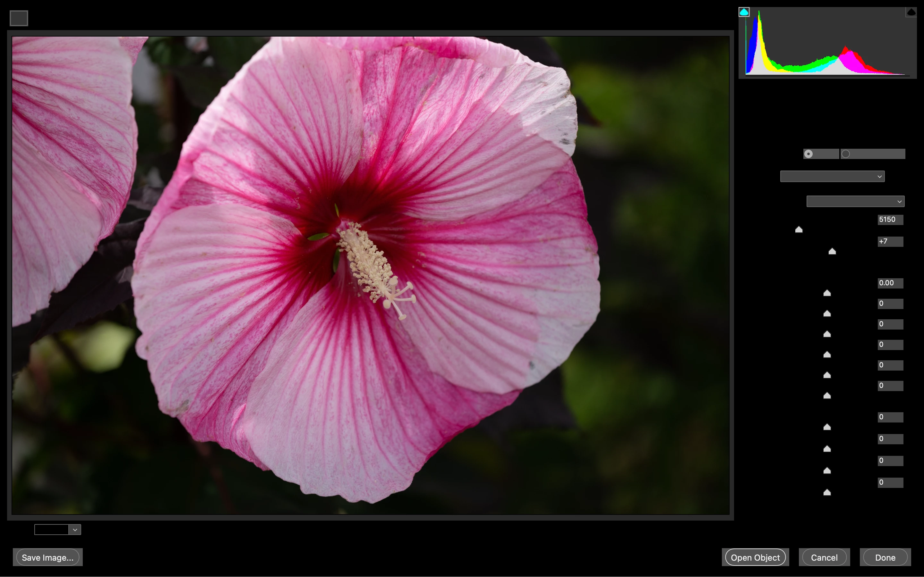Select the empty radio button beside the filled one
The height and width of the screenshot is (577, 924).
pyautogui.click(x=846, y=154)
